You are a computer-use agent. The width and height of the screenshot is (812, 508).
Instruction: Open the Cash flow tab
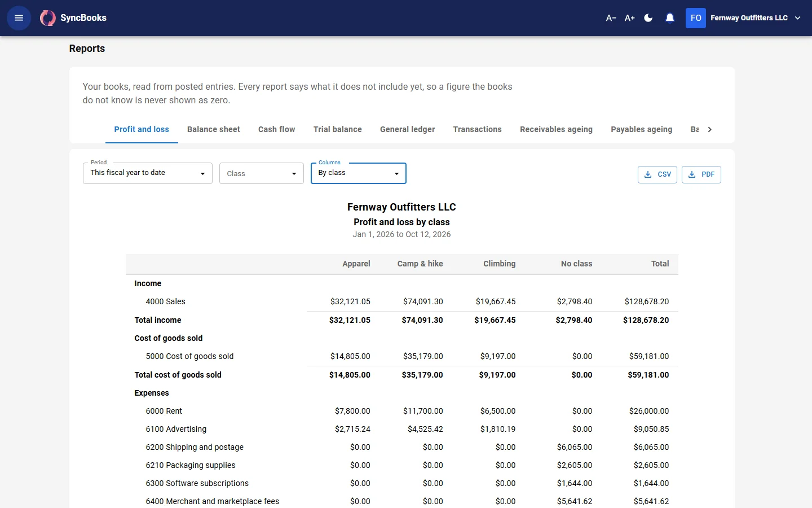[x=277, y=129]
